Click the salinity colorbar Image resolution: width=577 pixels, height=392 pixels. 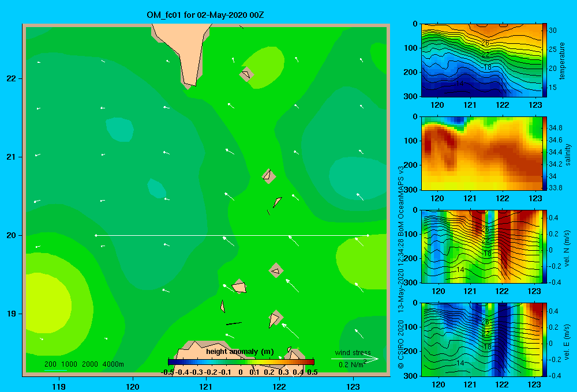tap(545, 153)
